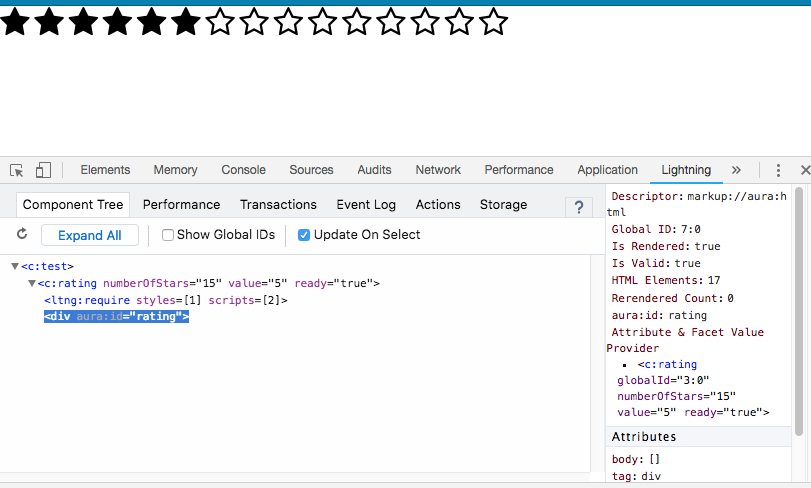Activate the inspect element picker icon
The image size is (811, 488).
click(x=17, y=170)
